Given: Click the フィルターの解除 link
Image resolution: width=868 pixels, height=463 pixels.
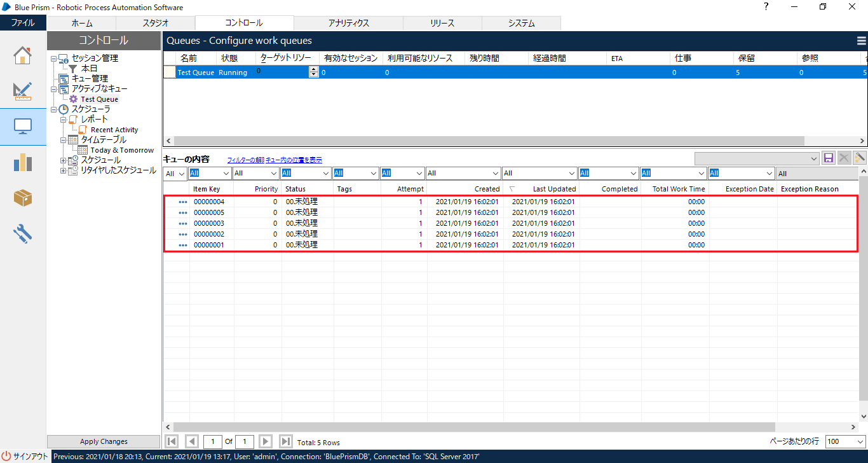Looking at the screenshot, I should tap(245, 160).
